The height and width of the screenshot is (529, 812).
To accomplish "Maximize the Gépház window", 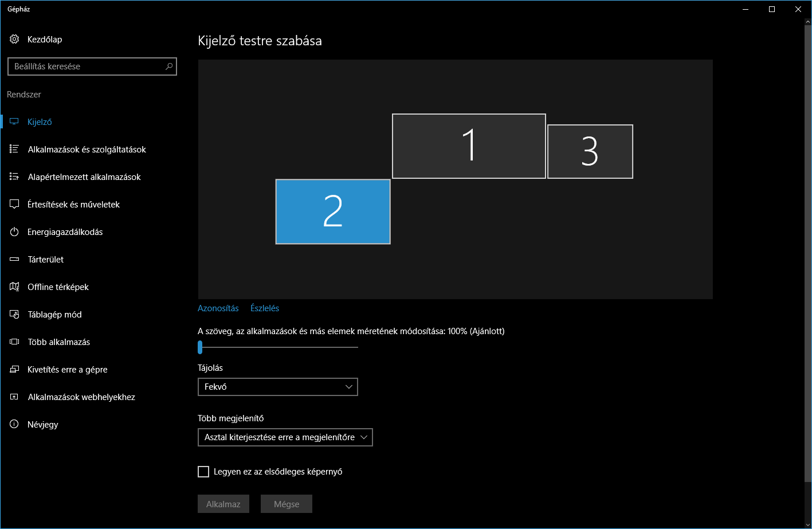I will 772,9.
